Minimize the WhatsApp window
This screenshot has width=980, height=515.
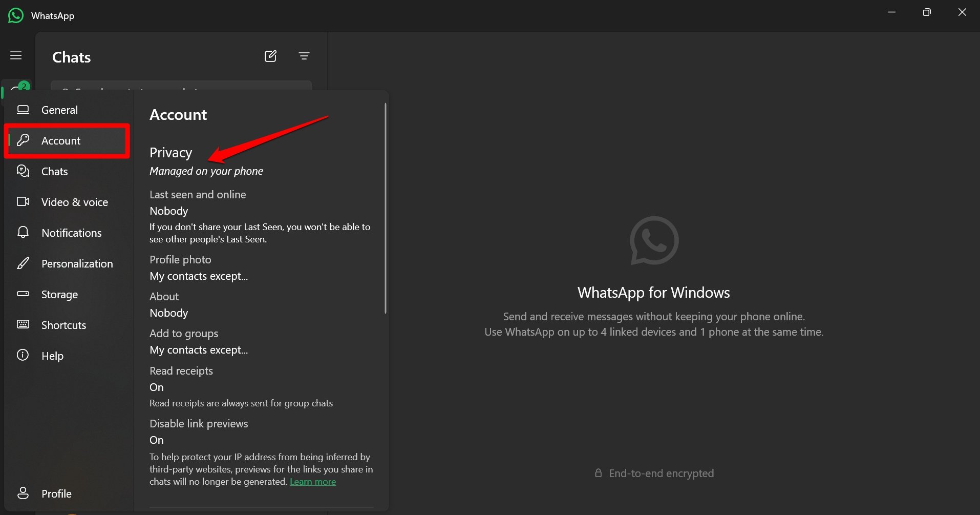coord(891,12)
